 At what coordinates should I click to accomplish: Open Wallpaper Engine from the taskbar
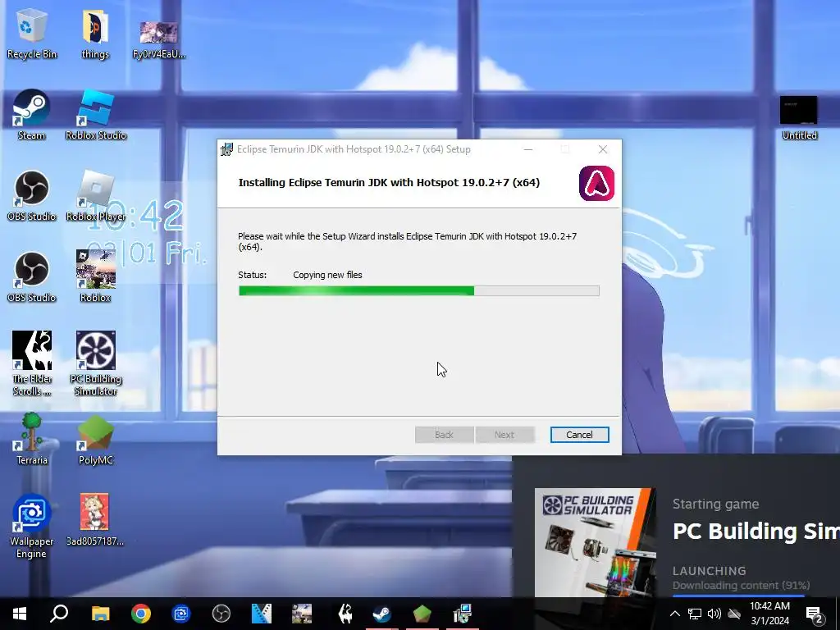(x=181, y=614)
